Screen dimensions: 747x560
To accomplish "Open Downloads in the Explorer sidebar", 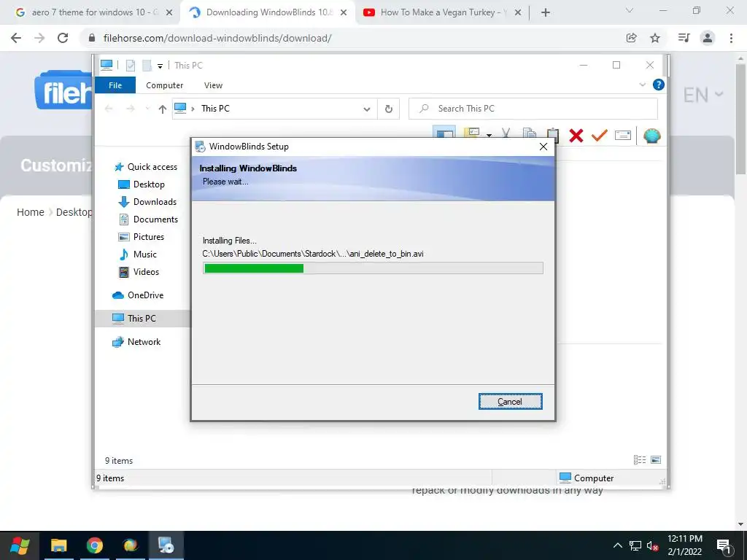I will [147, 202].
